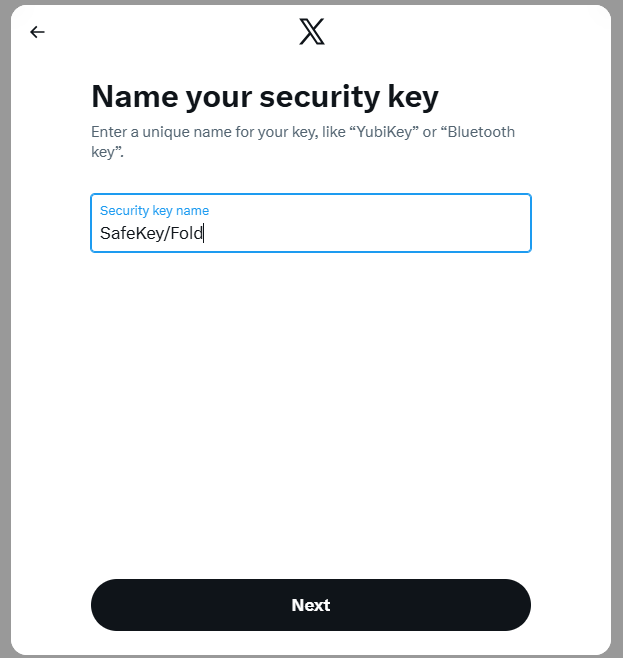Click the blue "Security key name" field label
The height and width of the screenshot is (658, 623).
154,211
